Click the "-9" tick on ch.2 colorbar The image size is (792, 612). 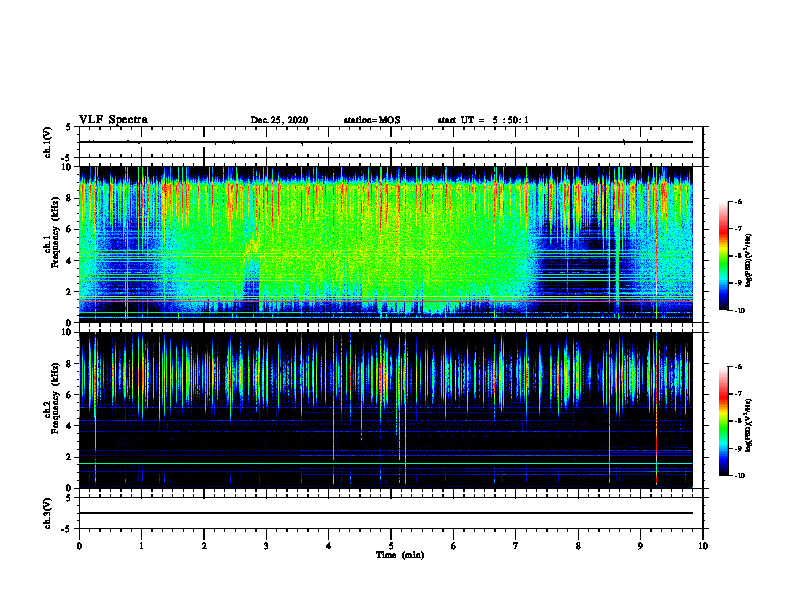pyautogui.click(x=738, y=448)
